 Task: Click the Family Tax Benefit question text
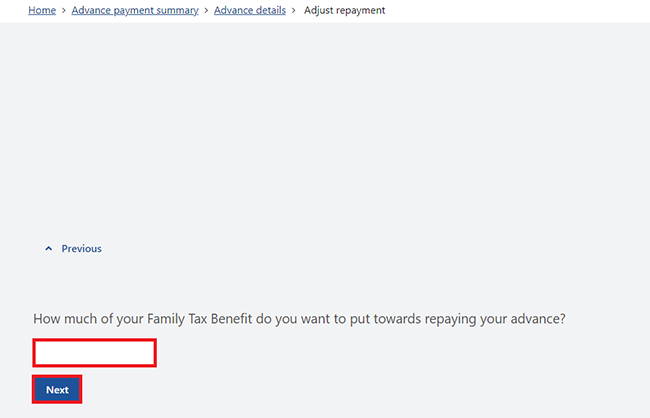[x=299, y=318]
